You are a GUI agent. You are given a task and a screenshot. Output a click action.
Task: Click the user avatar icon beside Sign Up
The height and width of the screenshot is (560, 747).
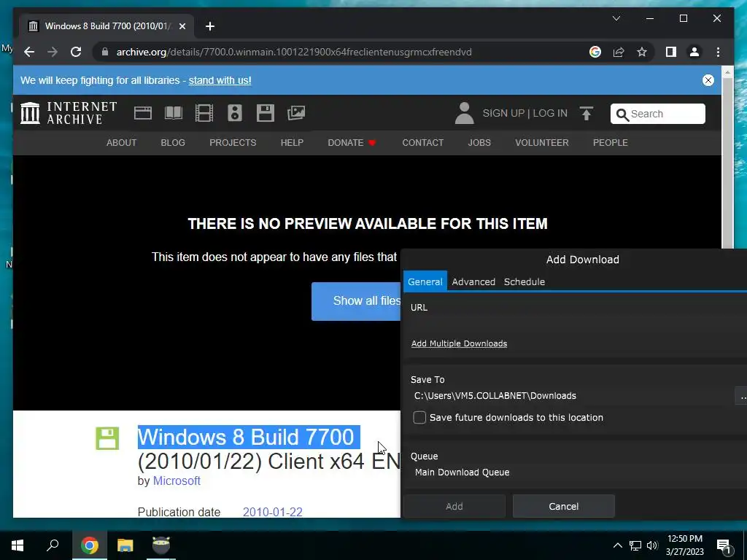(x=465, y=113)
